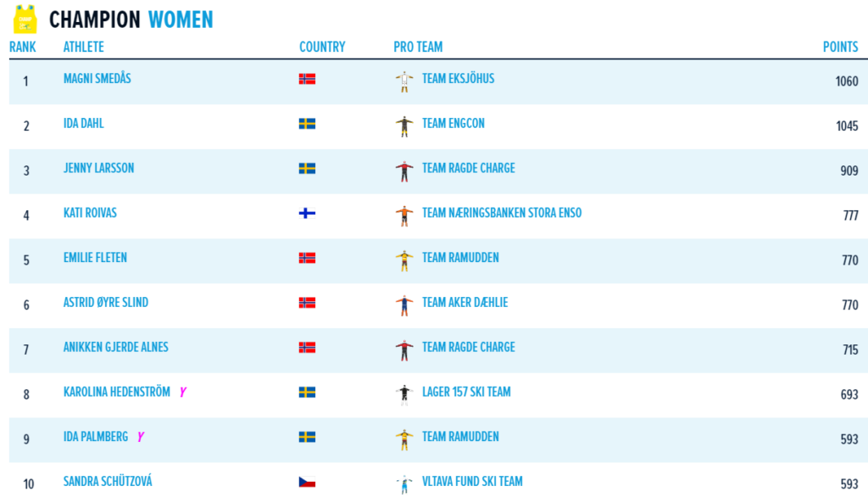The image size is (868, 503).
Task: Sort by the Rank column header
Action: [x=22, y=48]
